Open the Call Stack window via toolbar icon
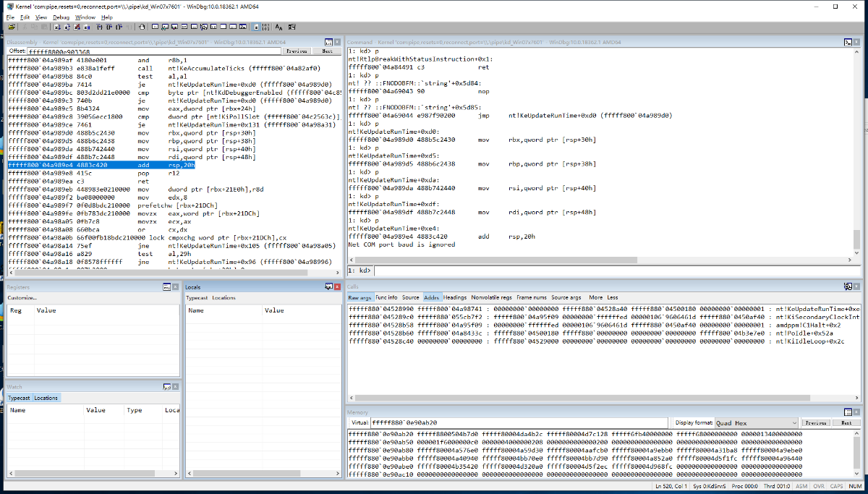The image size is (868, 494). click(203, 27)
